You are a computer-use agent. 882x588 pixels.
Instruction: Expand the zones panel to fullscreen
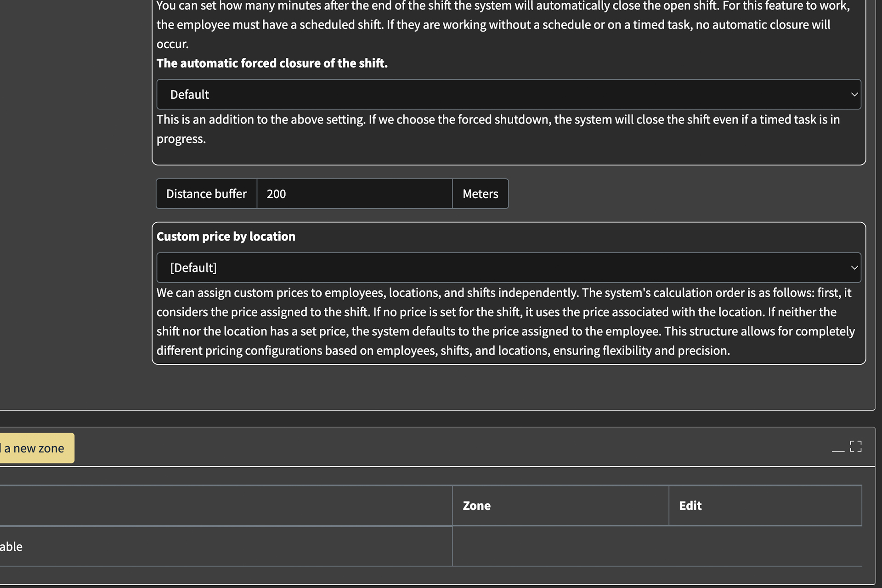856,447
